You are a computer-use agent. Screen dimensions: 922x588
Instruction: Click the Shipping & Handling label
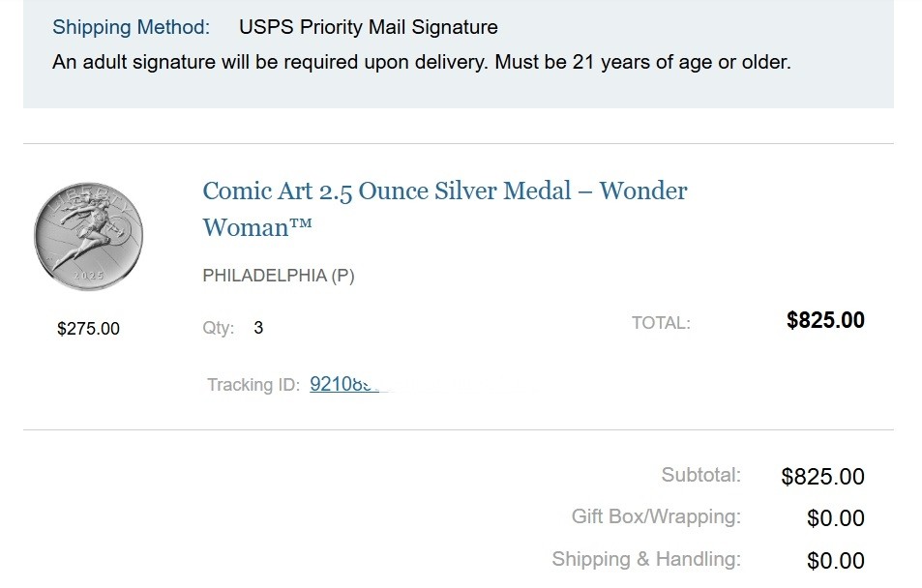(x=645, y=559)
